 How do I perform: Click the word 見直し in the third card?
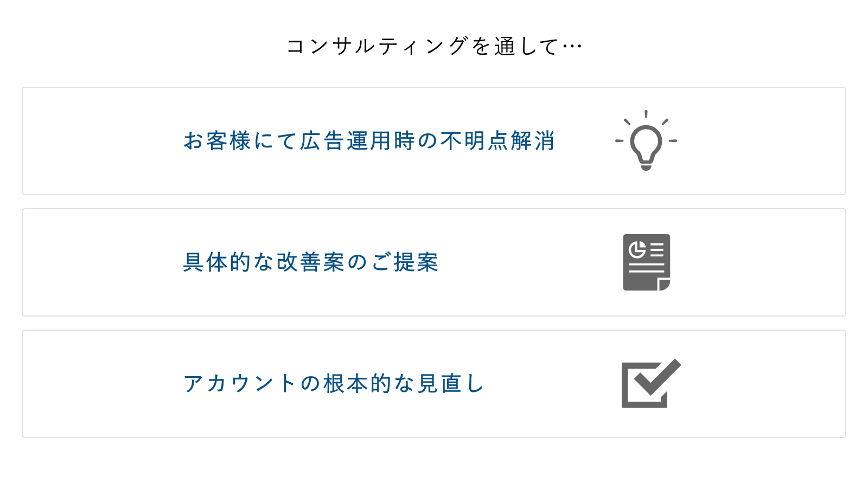point(450,383)
